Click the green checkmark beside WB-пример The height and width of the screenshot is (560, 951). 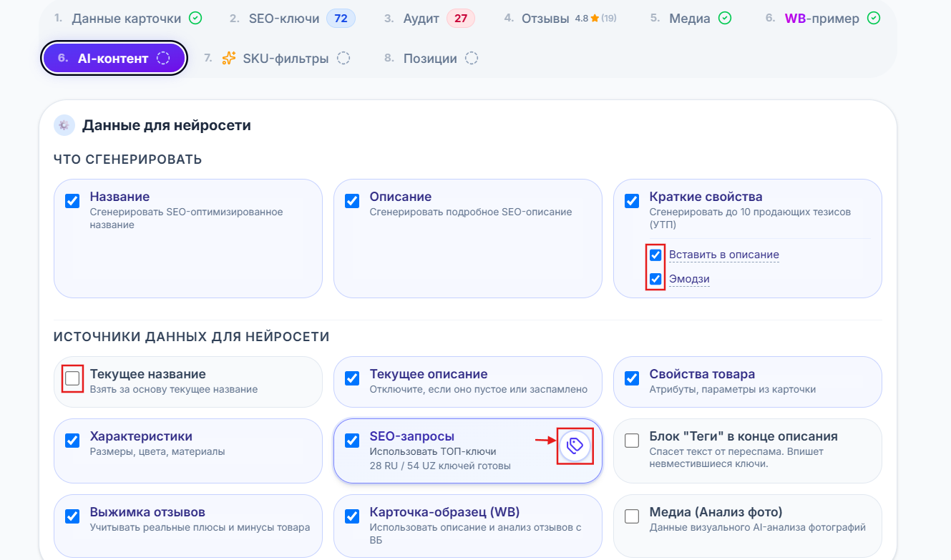tap(874, 18)
